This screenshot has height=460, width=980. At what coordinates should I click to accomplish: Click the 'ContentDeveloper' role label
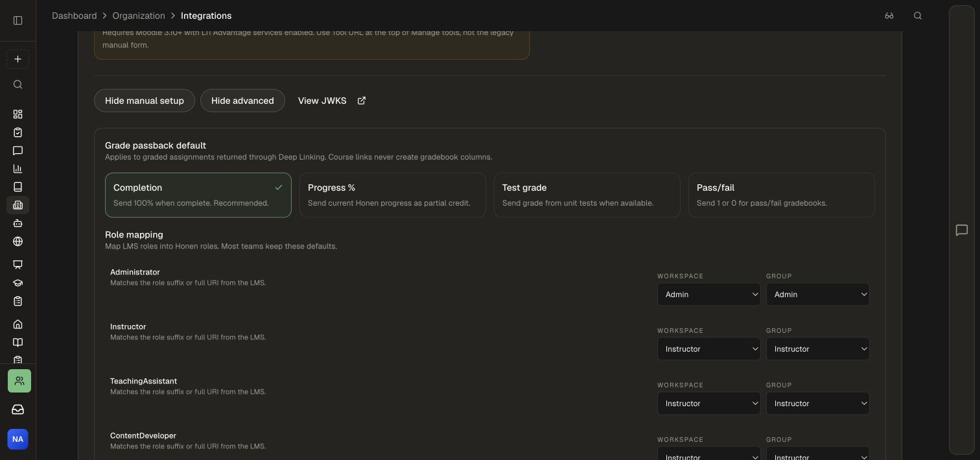coord(143,435)
